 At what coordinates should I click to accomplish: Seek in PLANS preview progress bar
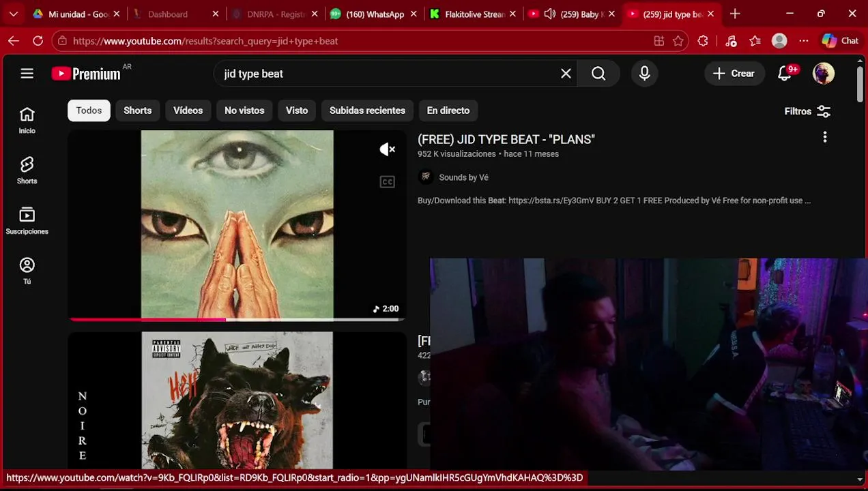(237, 319)
